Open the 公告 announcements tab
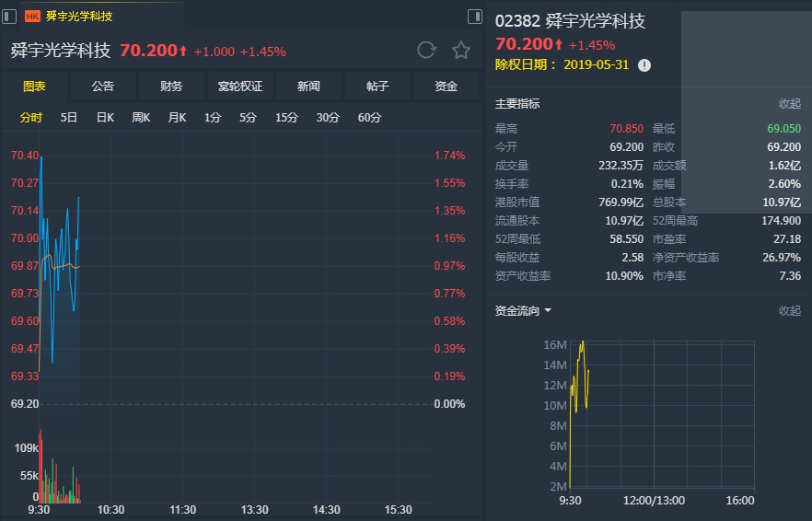Image resolution: width=812 pixels, height=521 pixels. (103, 87)
